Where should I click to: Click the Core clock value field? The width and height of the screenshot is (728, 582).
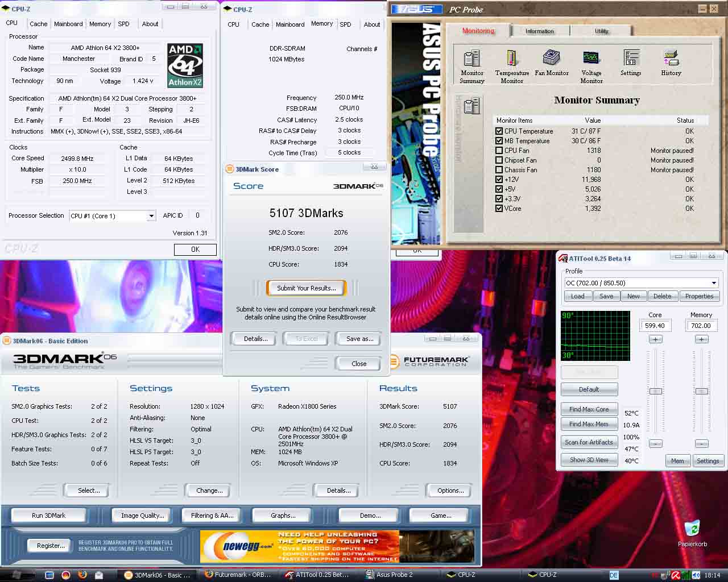pos(655,326)
